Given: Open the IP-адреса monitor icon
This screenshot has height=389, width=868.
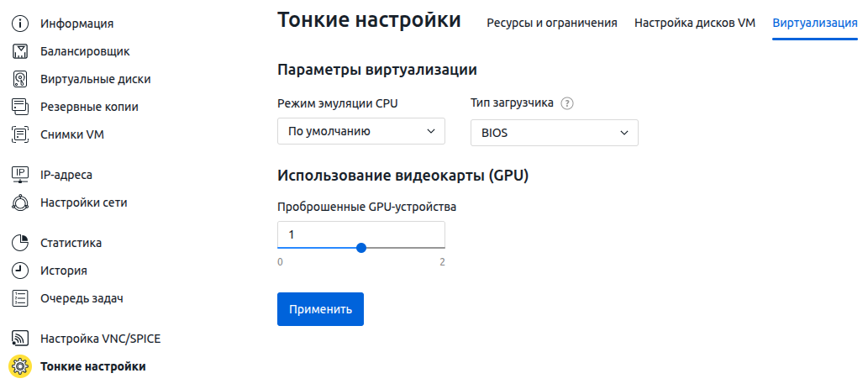Looking at the screenshot, I should click(x=20, y=175).
